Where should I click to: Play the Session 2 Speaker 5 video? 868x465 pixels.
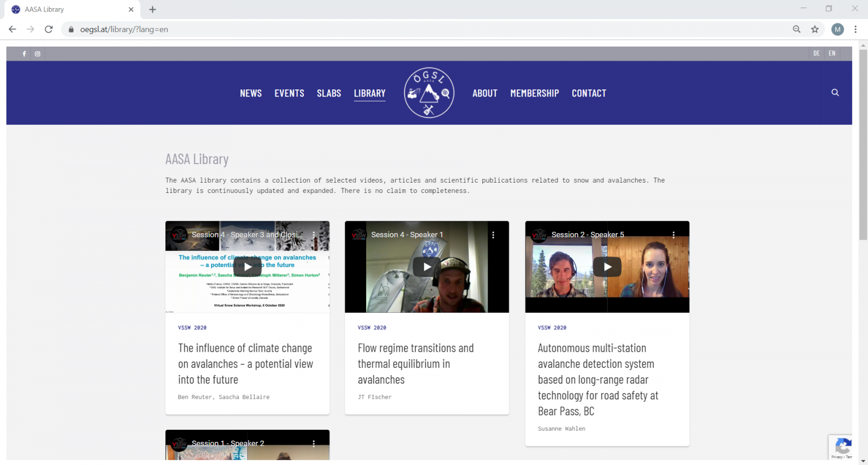[x=607, y=267]
